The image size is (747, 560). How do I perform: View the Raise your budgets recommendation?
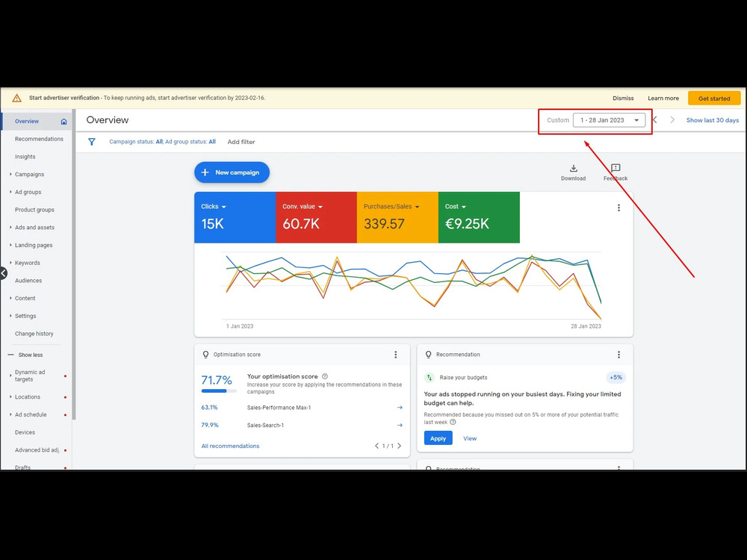point(470,438)
